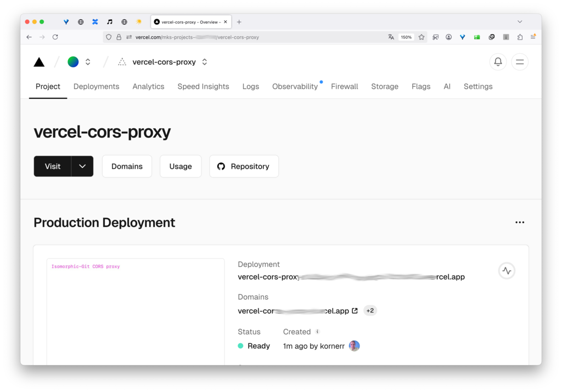Image resolution: width=562 pixels, height=392 pixels.
Task: Click the browser back arrow
Action: (x=29, y=37)
